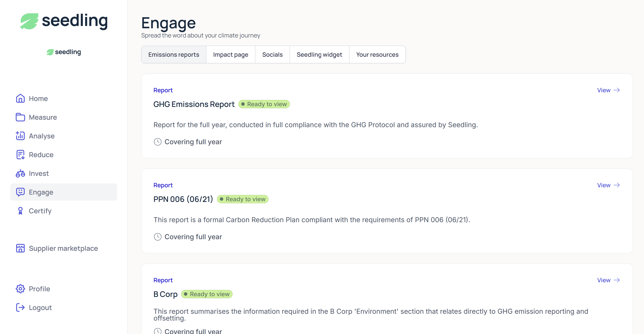Click View link for PPN 006 report

[x=608, y=185]
